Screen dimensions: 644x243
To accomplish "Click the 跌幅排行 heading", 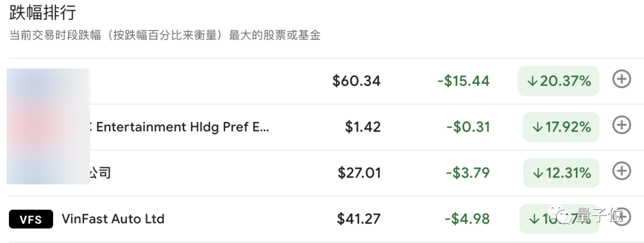I will pyautogui.click(x=43, y=13).
